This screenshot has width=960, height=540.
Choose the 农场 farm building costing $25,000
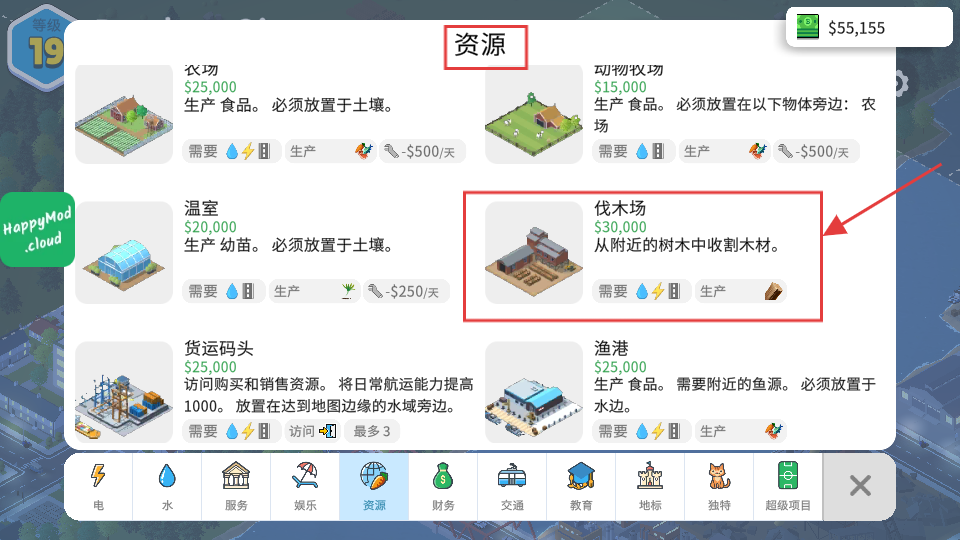124,114
